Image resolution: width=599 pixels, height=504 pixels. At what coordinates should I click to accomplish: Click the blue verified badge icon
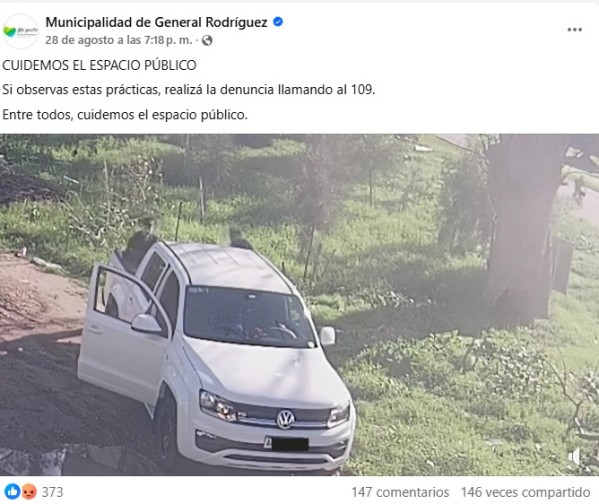(278, 22)
